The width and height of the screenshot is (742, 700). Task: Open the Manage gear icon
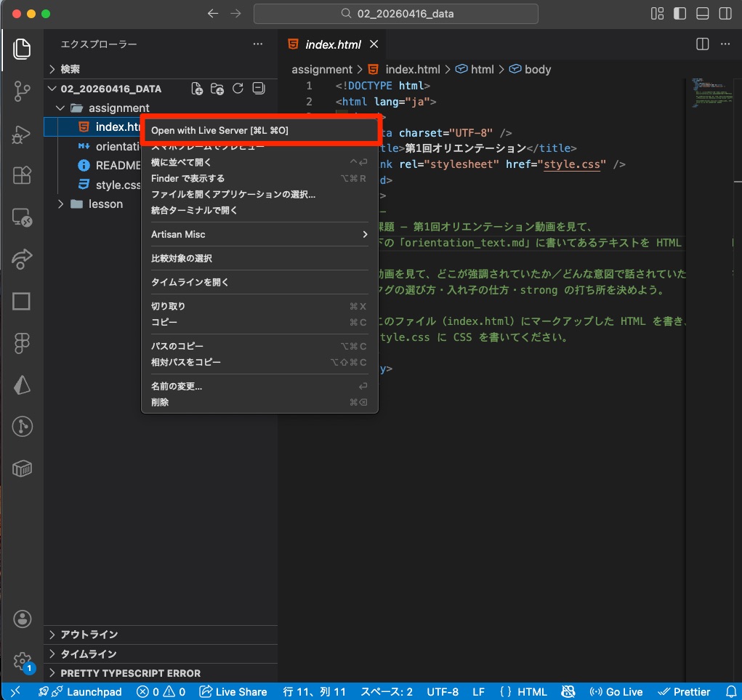(x=22, y=661)
